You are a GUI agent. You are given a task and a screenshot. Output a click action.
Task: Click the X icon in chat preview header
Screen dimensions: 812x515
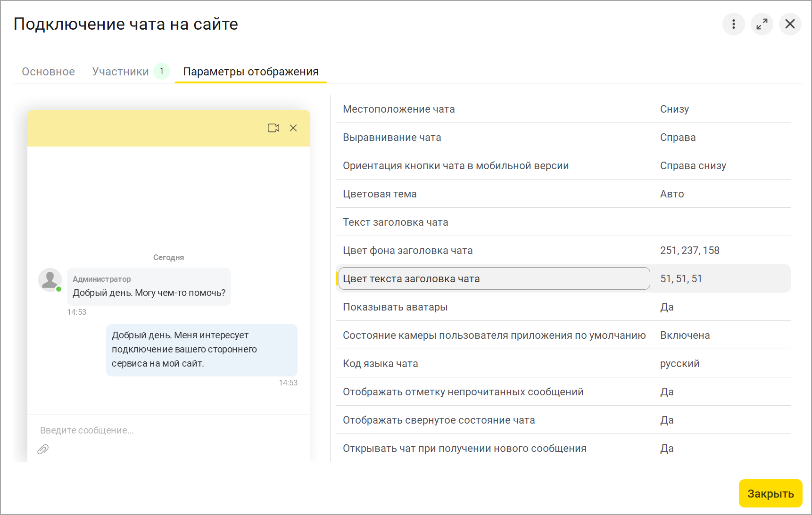click(x=293, y=128)
